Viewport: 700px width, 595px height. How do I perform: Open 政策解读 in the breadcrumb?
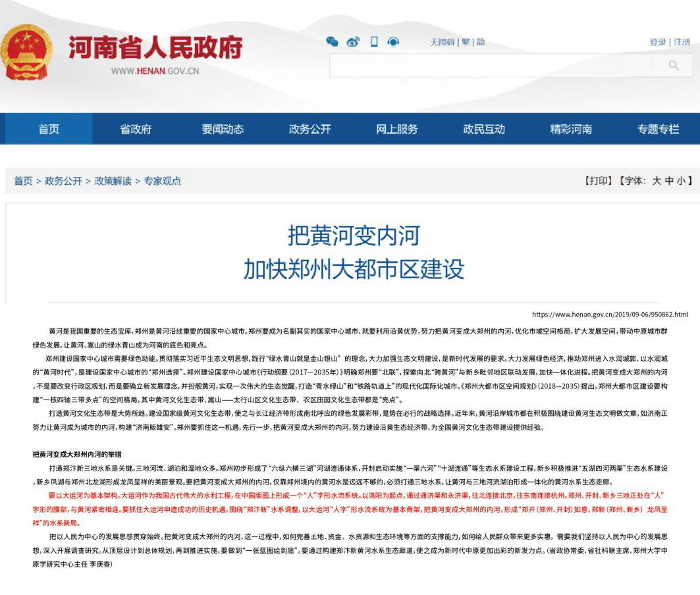113,181
